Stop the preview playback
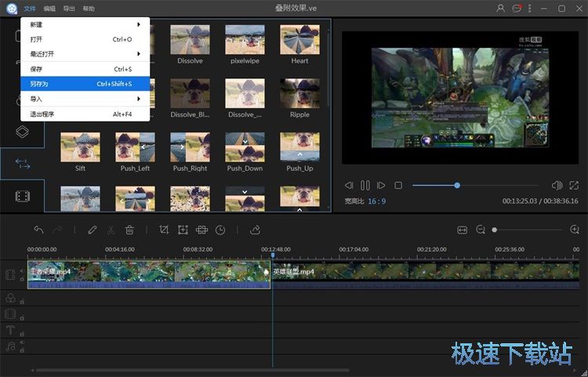Image resolution: width=588 pixels, height=377 pixels. [x=398, y=185]
